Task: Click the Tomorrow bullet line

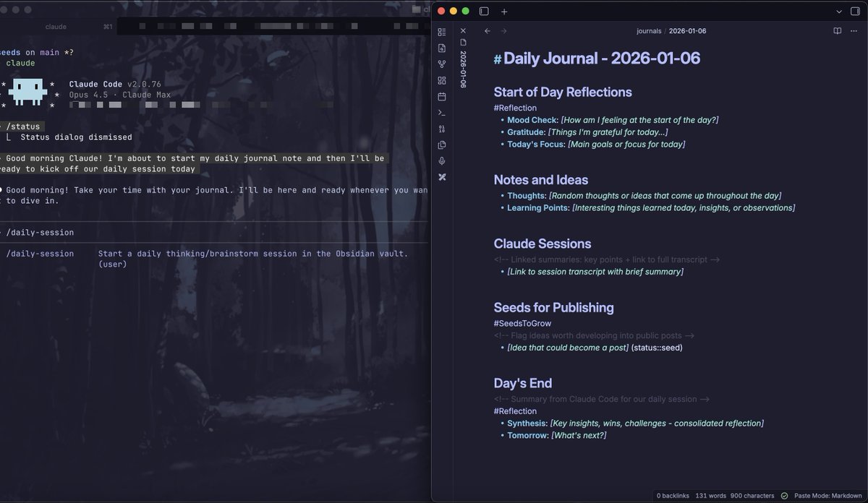Action: [x=557, y=435]
